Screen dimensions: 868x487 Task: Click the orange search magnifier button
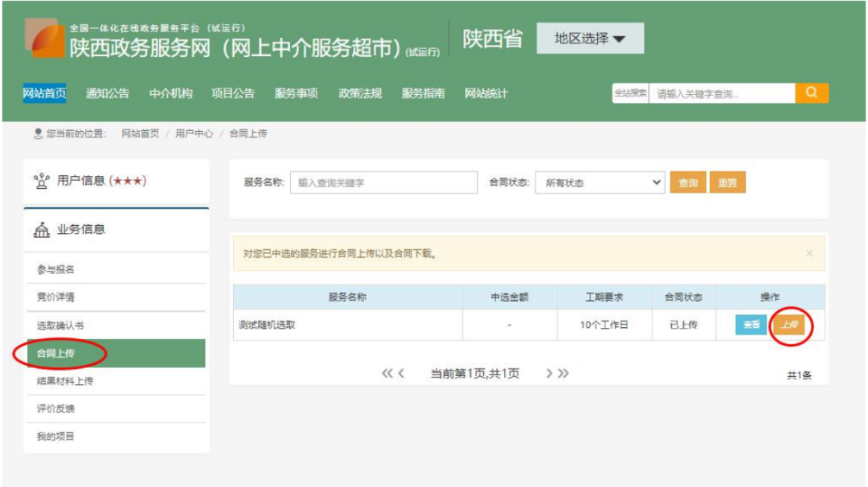coord(812,93)
